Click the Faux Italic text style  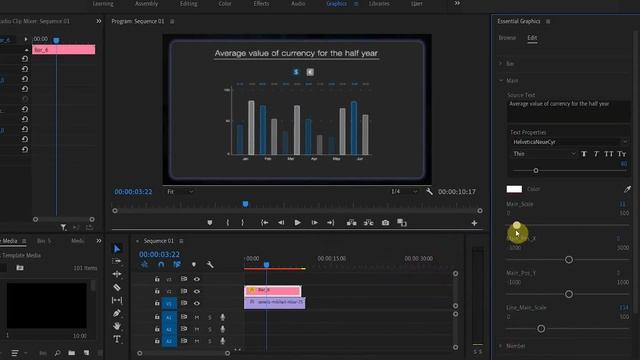596,154
